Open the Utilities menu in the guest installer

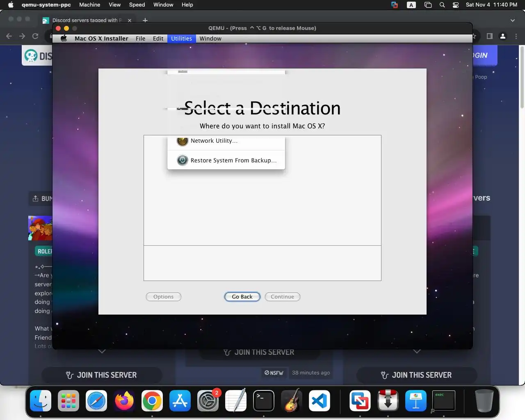pos(181,39)
